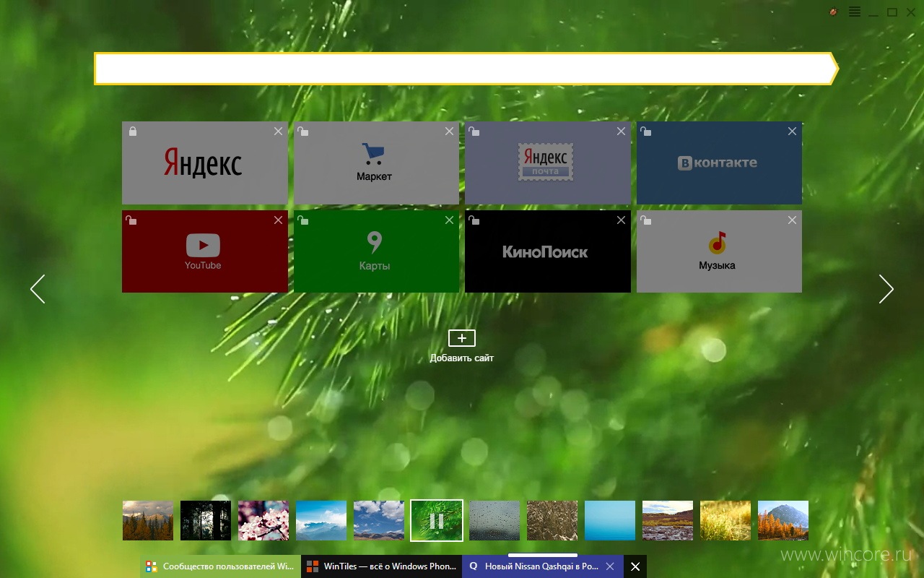The height and width of the screenshot is (578, 924).
Task: Toggle the pin lock on Музыка tile
Action: coord(646,220)
